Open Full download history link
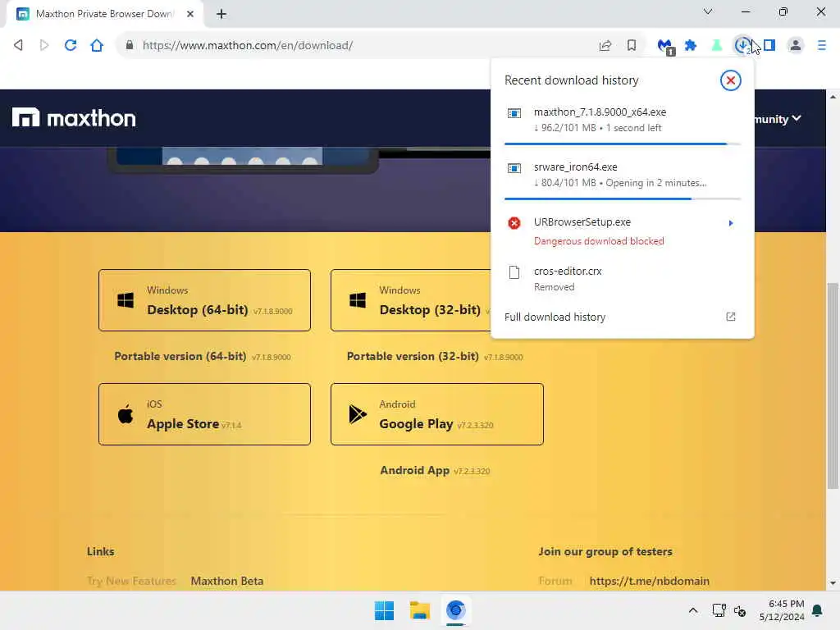840x630 pixels. 555,317
